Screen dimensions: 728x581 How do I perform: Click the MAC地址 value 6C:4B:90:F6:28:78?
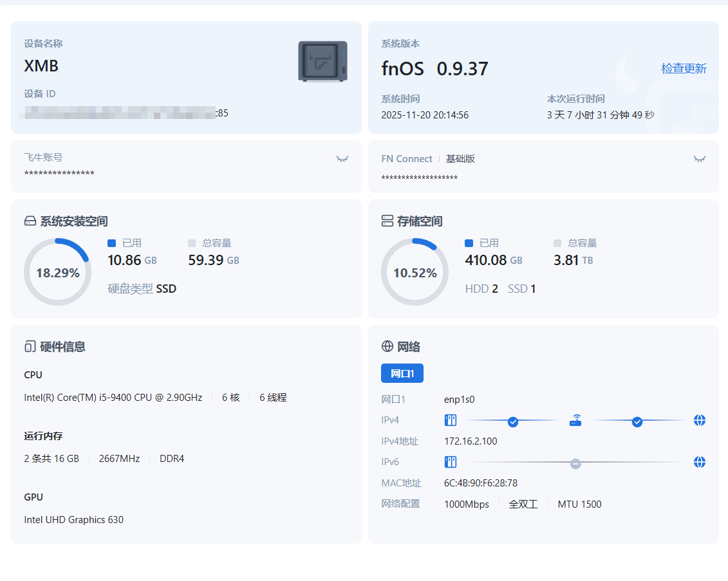[481, 483]
